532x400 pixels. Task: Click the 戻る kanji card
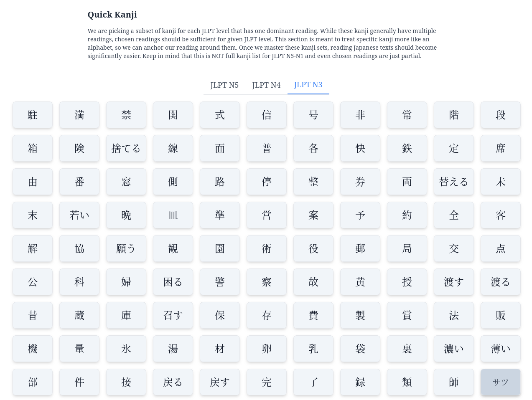[173, 382]
